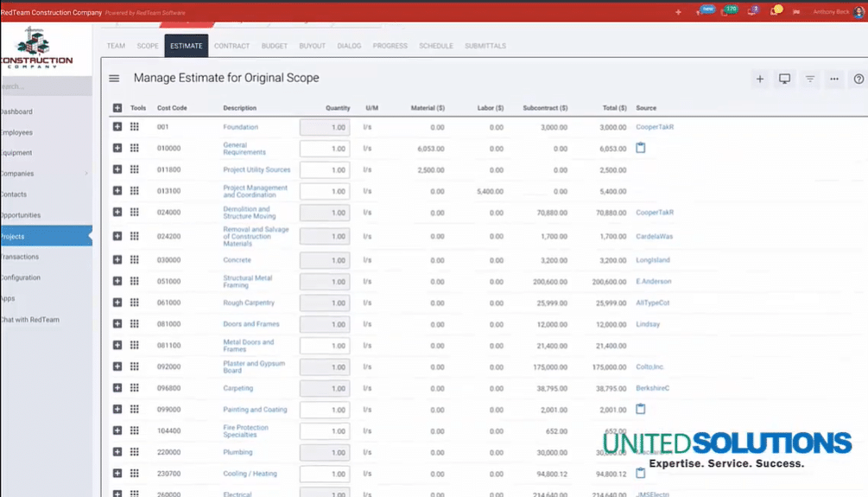Click the sidebar search field

[46, 86]
